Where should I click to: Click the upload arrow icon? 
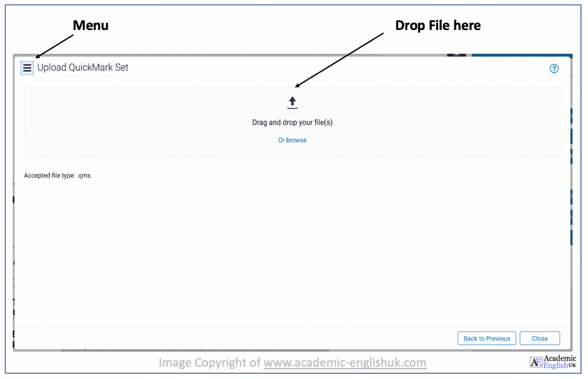pyautogui.click(x=292, y=103)
